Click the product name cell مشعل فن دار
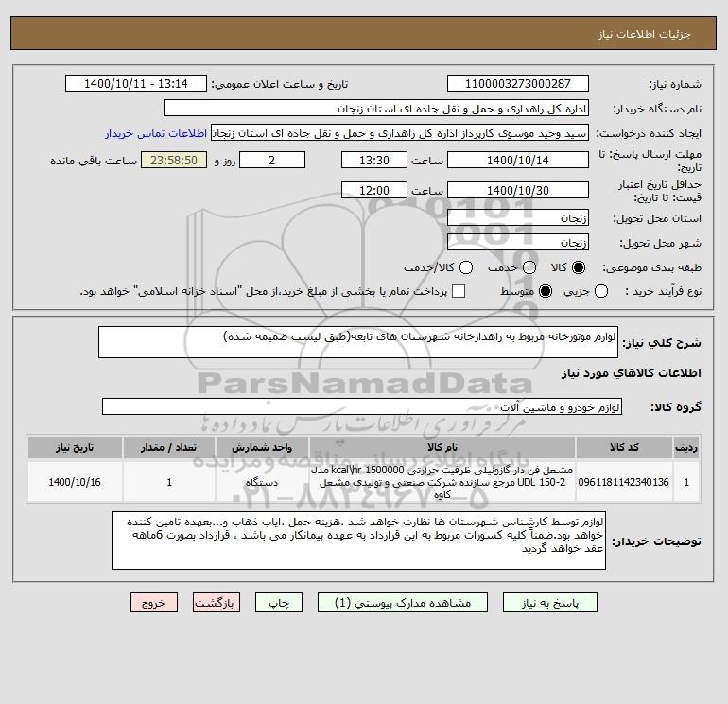 442,482
